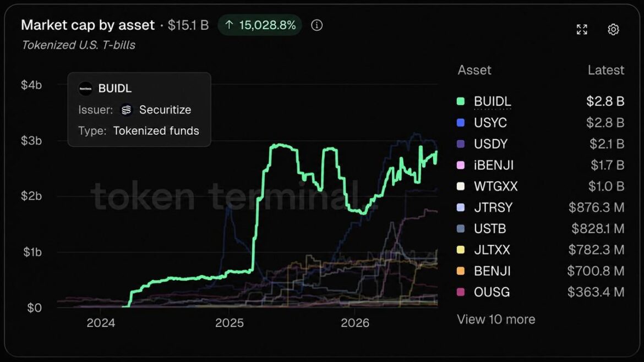644x362 pixels.
Task: Expand the View 10 more list
Action: (496, 319)
